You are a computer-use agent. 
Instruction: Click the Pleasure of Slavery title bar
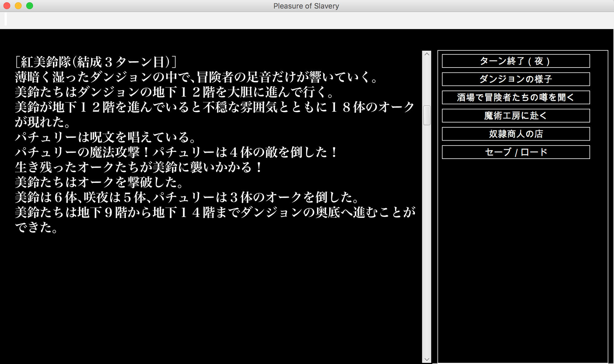coord(305,6)
